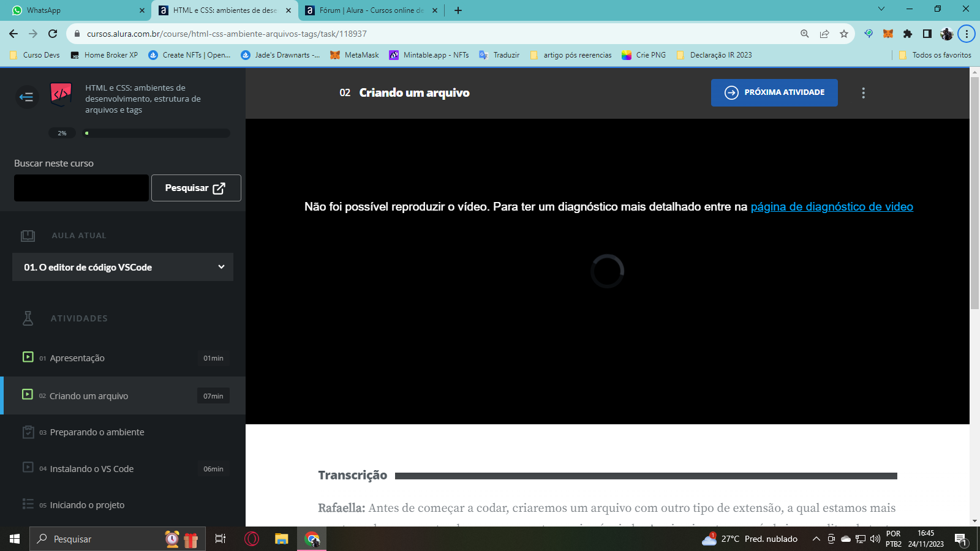Viewport: 980px width, 551px height.
Task: Open the Extensions puzzle piece menu
Action: (x=908, y=34)
